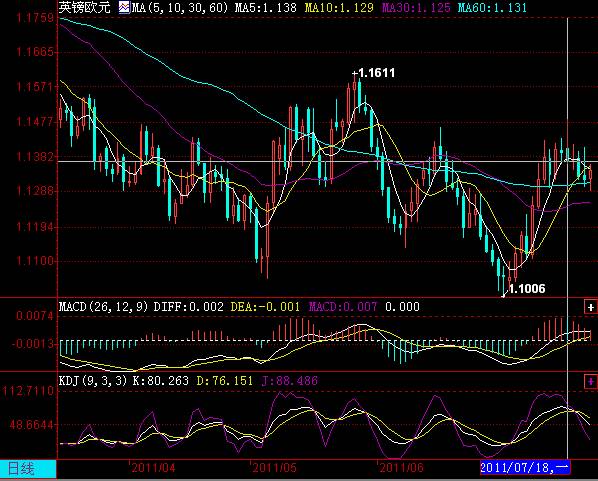Click the MA30:1.125 purple label

click(416, 8)
